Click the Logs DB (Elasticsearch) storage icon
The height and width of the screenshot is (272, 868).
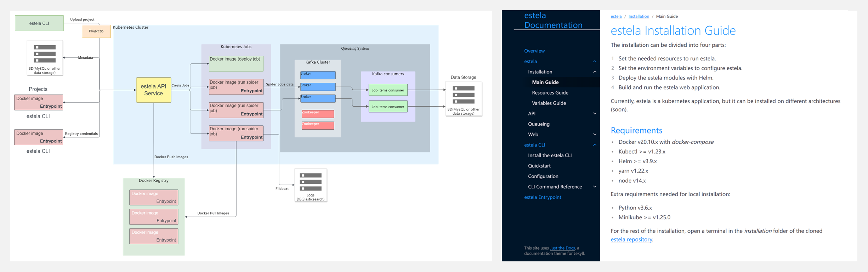pyautogui.click(x=311, y=182)
